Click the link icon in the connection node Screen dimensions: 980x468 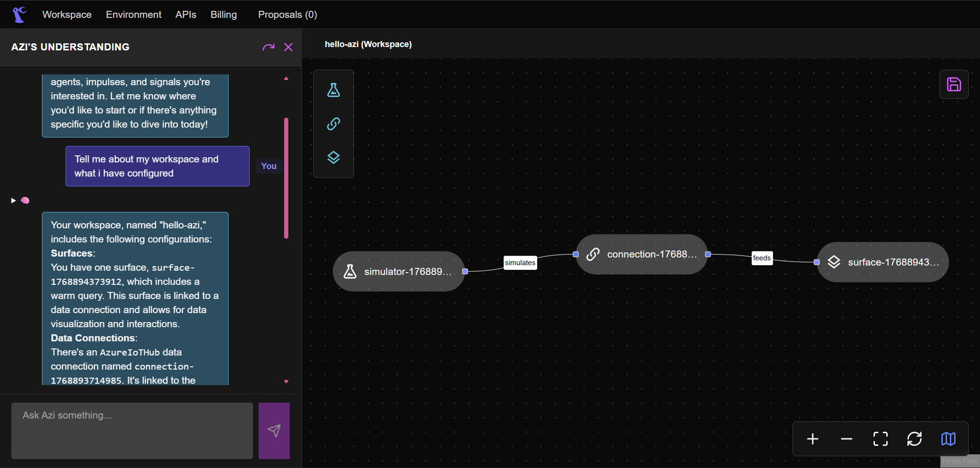(593, 254)
